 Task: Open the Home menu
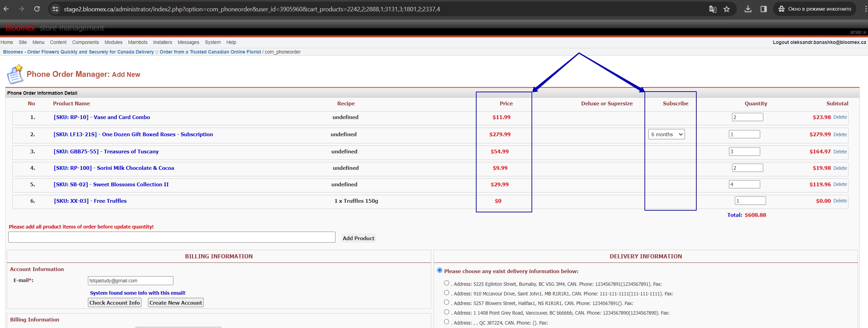(x=7, y=42)
